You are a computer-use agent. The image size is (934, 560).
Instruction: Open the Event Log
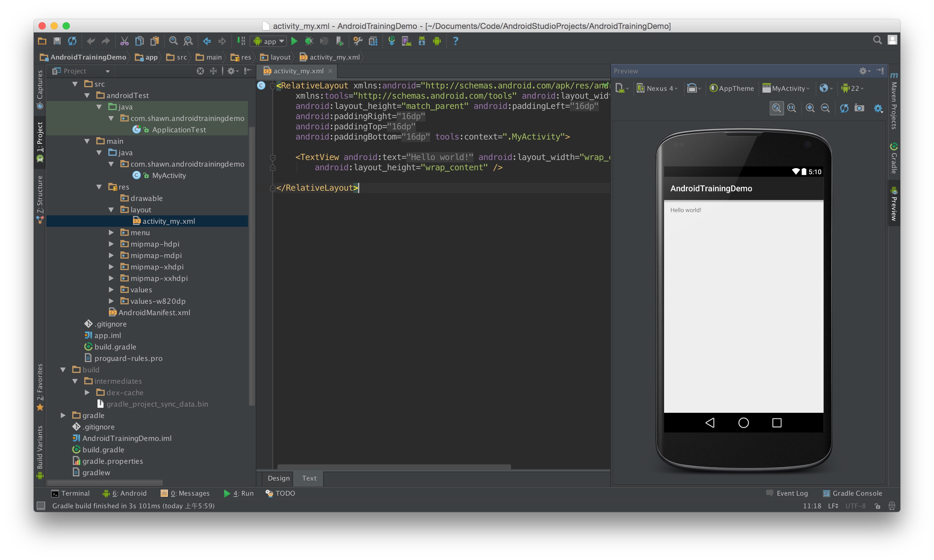click(x=787, y=494)
